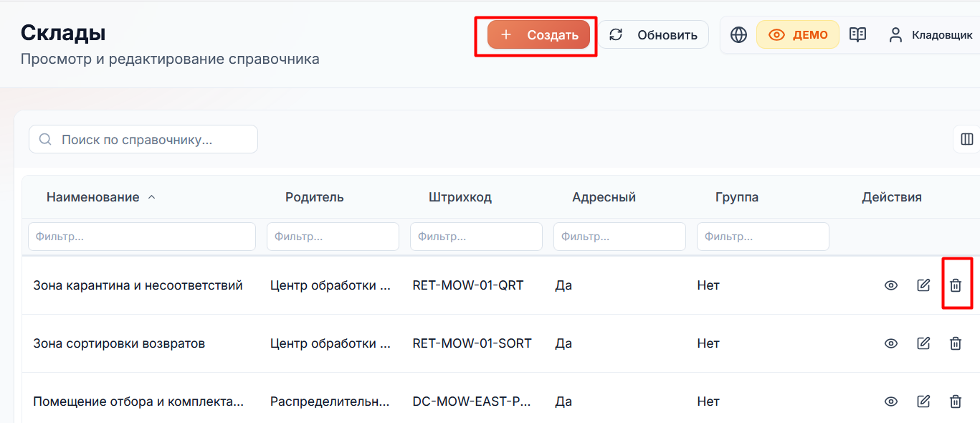This screenshot has height=423, width=980.
Task: Sort by the Адресный column header
Action: click(x=604, y=197)
